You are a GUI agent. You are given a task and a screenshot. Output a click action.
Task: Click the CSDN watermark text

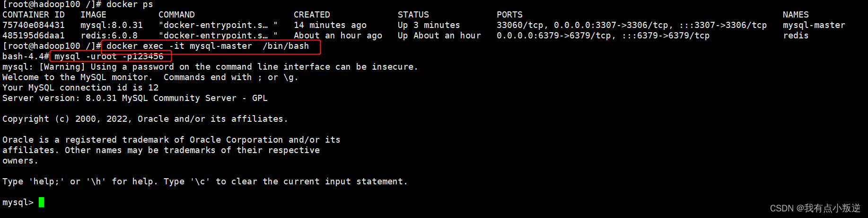tap(815, 208)
